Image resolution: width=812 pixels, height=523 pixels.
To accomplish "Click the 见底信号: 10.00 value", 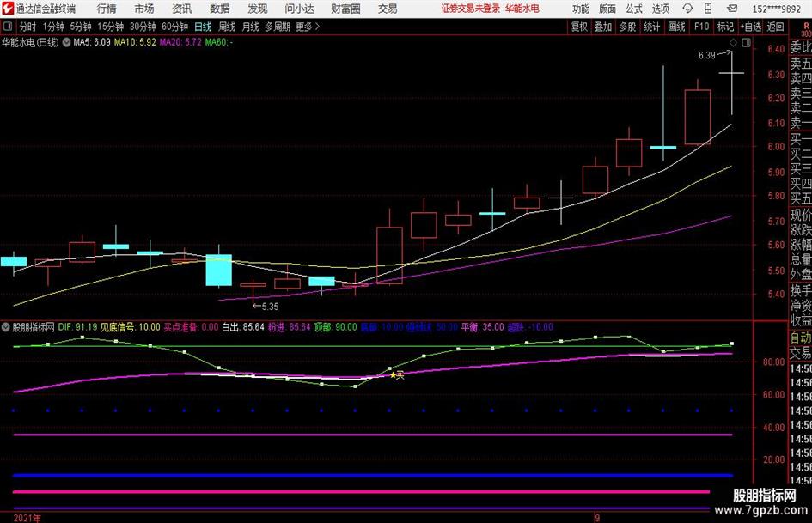I will click(131, 327).
